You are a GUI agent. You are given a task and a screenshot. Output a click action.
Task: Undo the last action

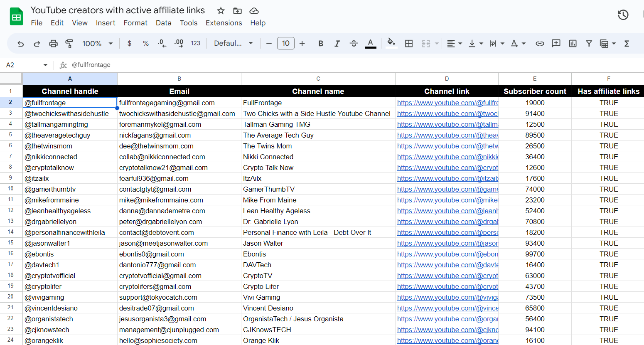[x=20, y=43]
